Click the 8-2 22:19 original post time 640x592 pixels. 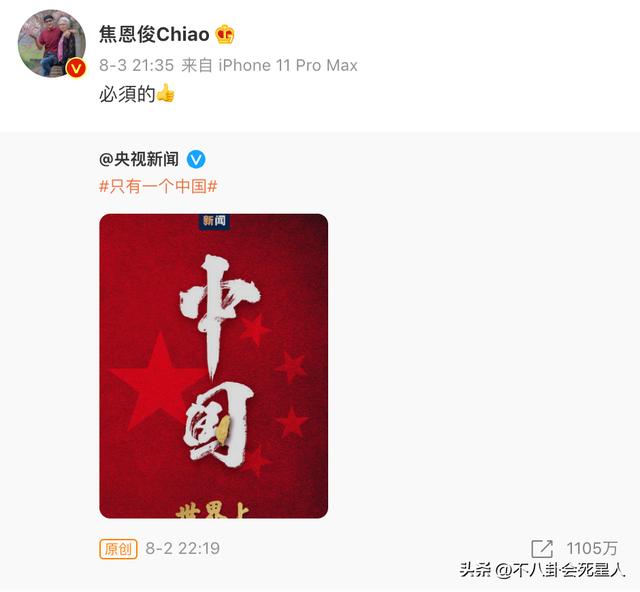click(182, 548)
